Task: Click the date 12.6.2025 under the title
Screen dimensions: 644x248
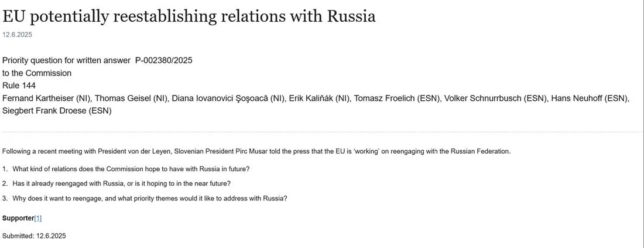Action: click(x=17, y=35)
